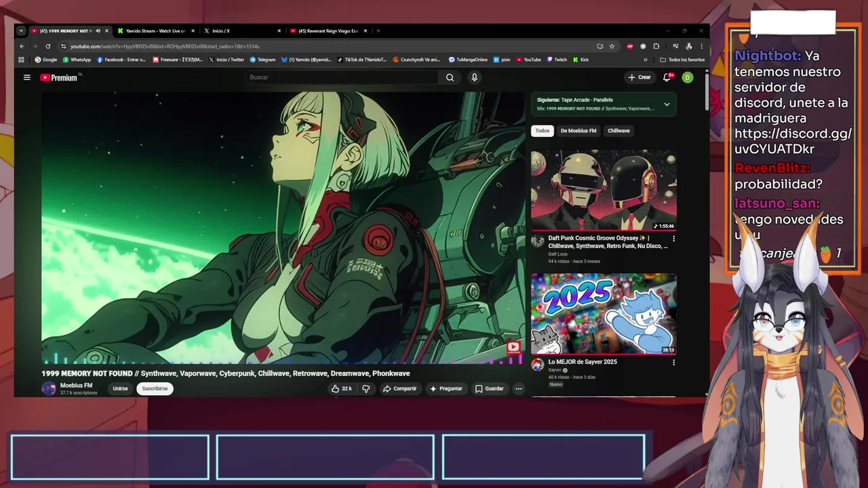
Task: Go to YouTube Premium home logo
Action: click(x=59, y=77)
